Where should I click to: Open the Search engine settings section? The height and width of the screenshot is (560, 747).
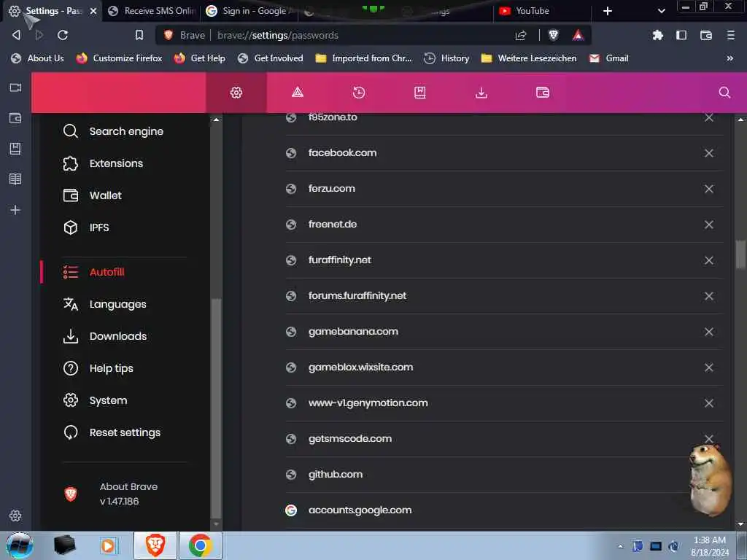coord(113,131)
